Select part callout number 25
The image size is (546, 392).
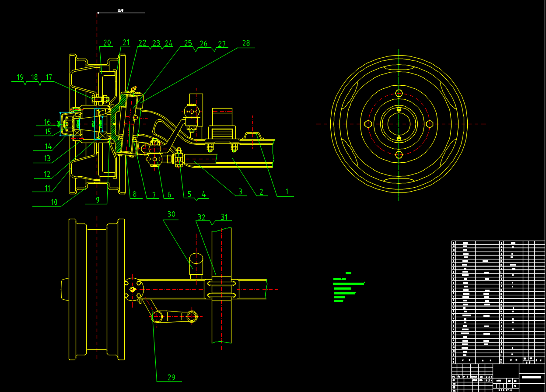point(188,43)
